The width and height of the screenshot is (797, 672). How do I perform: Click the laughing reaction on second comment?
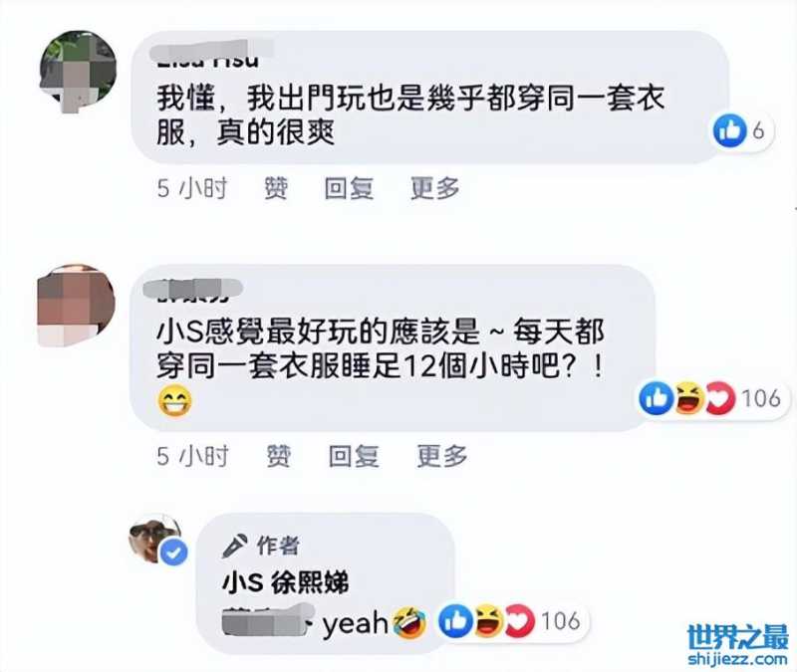pos(688,398)
